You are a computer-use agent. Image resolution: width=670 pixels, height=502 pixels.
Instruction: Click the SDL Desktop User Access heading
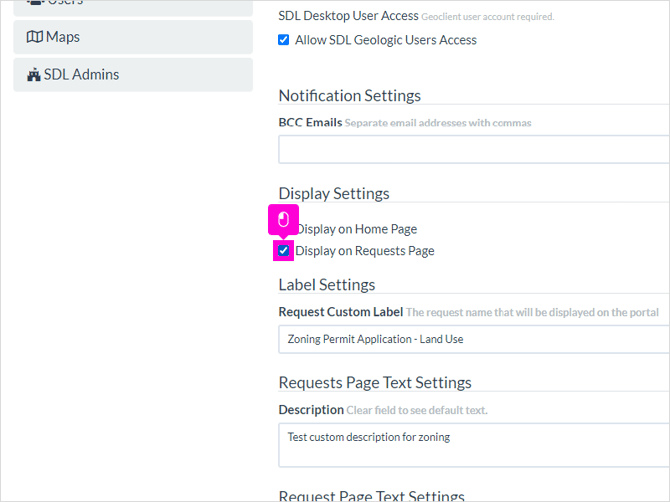pyautogui.click(x=348, y=16)
